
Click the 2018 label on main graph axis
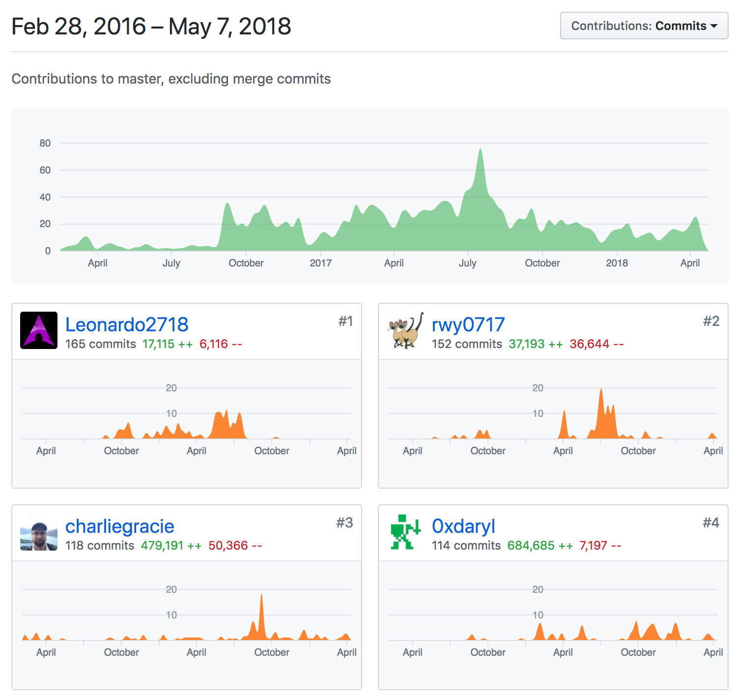pos(617,263)
